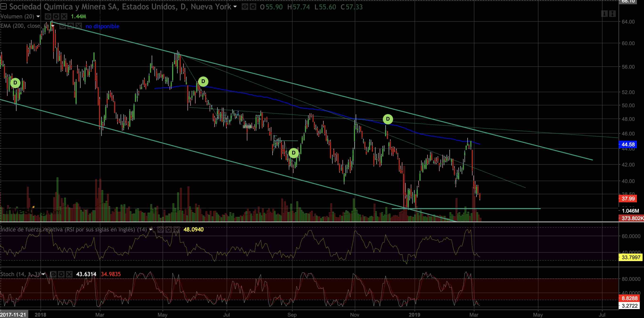644x318 pixels.
Task: Hide the Volumen indicator using its eye icon
Action: tap(48, 16)
